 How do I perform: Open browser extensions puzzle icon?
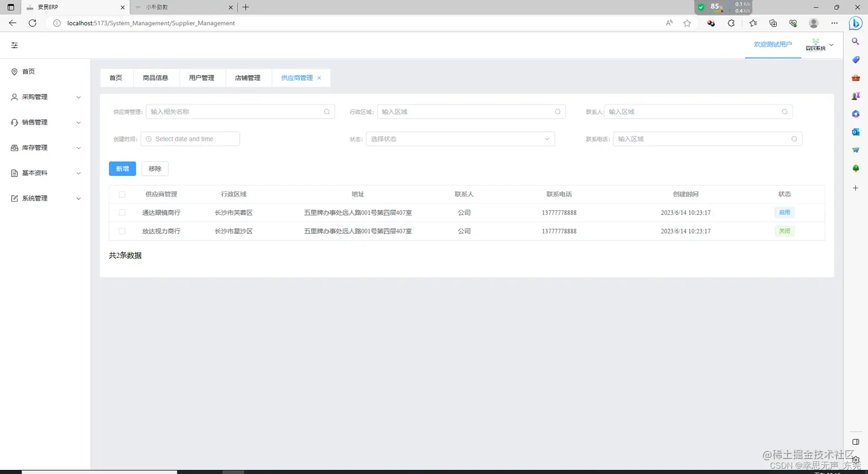tap(731, 23)
